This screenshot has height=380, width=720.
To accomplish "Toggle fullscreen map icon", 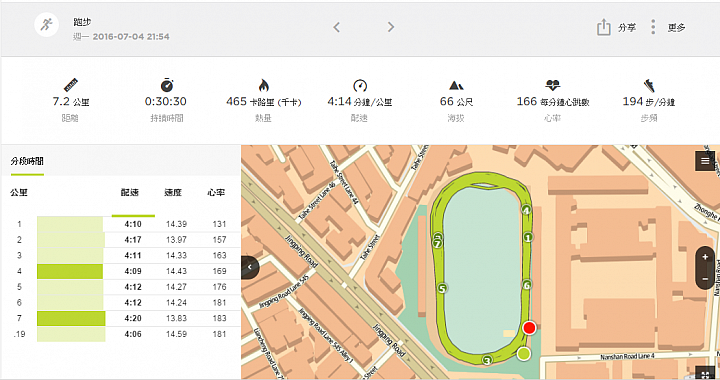I will [x=705, y=374].
